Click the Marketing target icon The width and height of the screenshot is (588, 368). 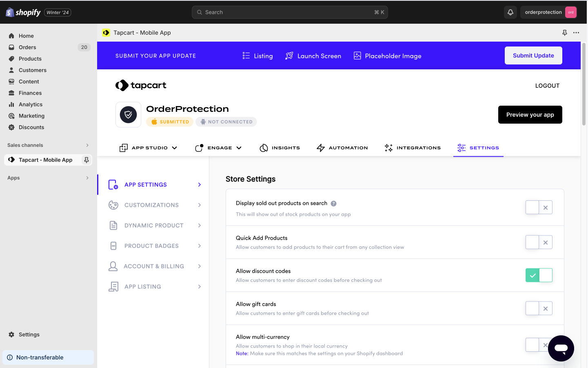11,116
